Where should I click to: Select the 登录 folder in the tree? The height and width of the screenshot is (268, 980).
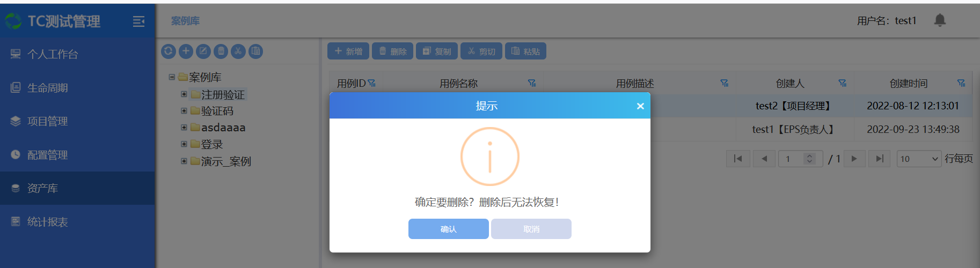click(211, 144)
